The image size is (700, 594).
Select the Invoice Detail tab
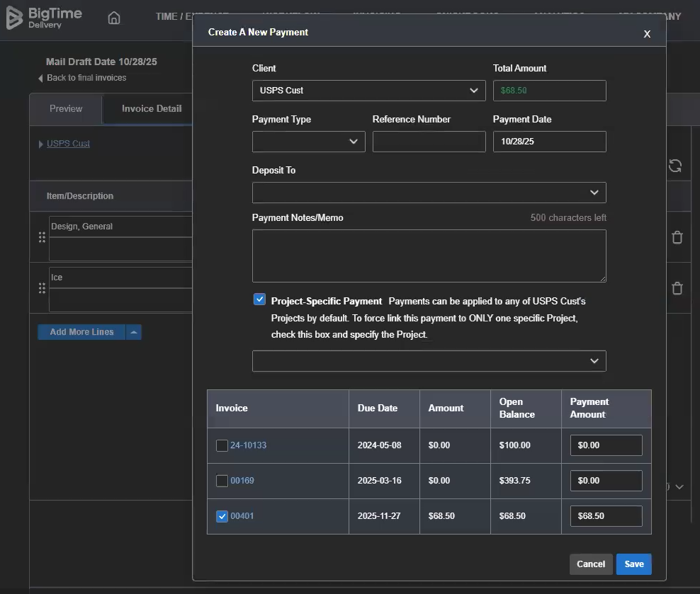[x=151, y=109]
